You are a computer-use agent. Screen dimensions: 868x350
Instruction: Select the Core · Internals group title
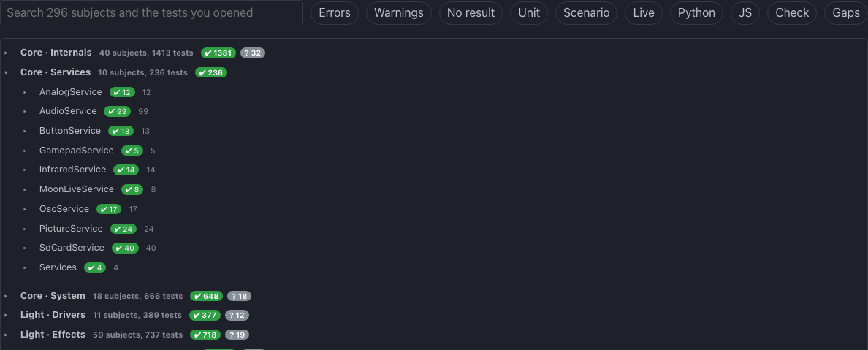coord(56,53)
